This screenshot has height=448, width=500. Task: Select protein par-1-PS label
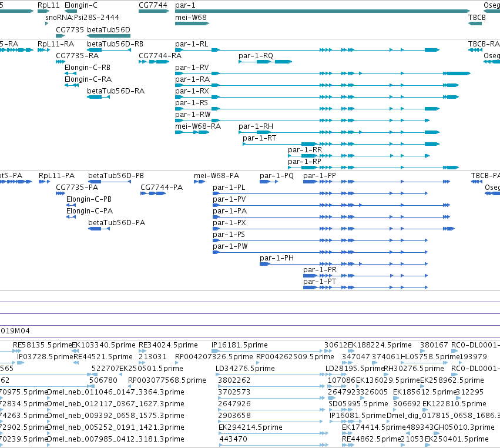229,235
